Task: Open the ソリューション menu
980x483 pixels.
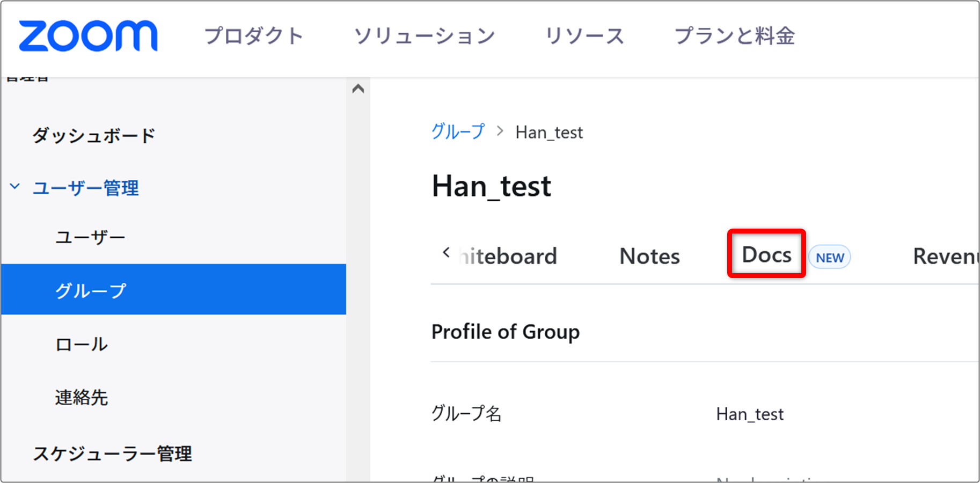Action: 425,36
